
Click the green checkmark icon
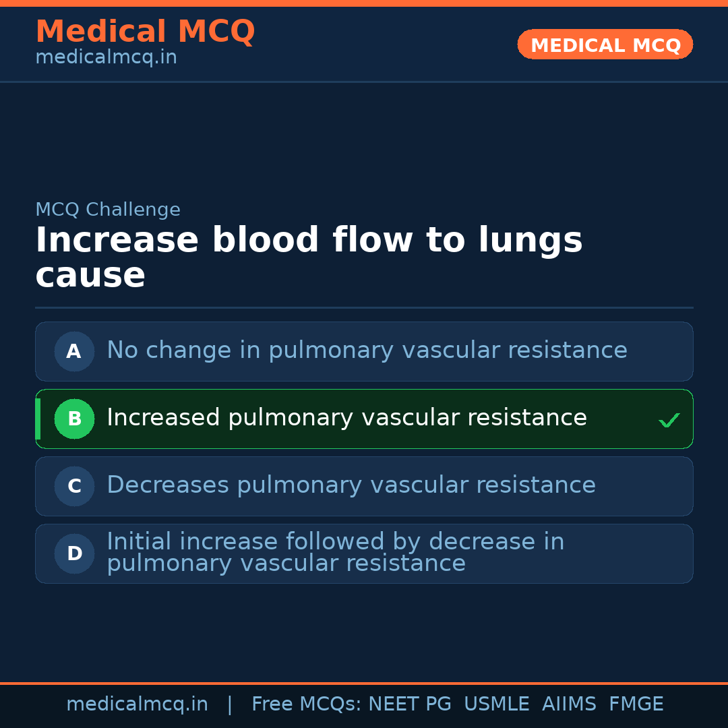click(x=669, y=421)
